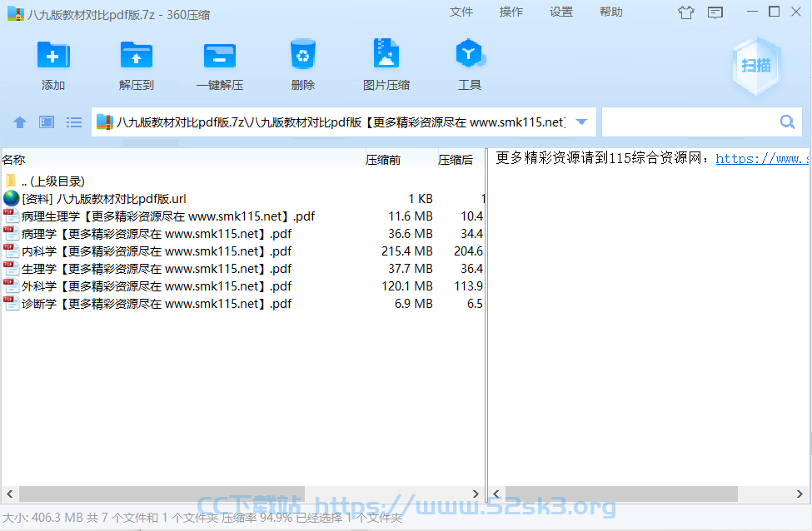Open the feedback message icon in title bar
This screenshot has height=531, width=812.
715,12
